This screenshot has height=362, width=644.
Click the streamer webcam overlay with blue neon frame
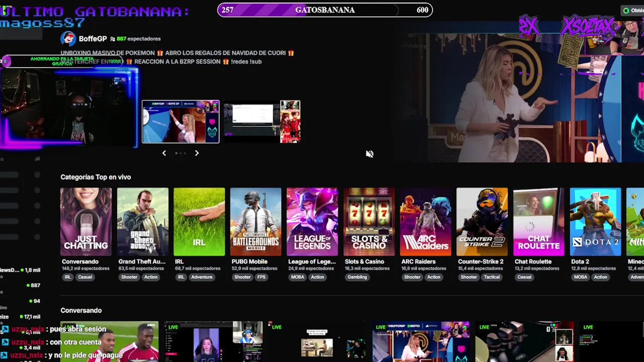pyautogui.click(x=69, y=109)
